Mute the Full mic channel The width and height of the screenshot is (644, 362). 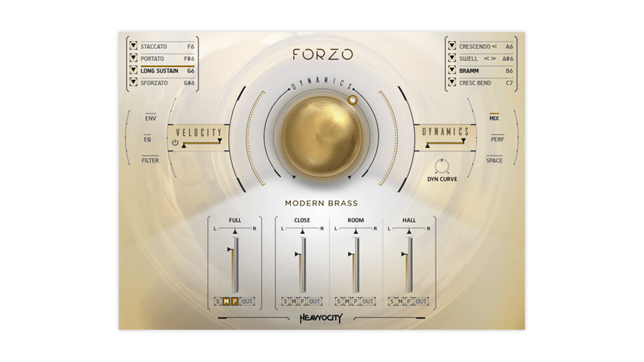[x=226, y=301]
